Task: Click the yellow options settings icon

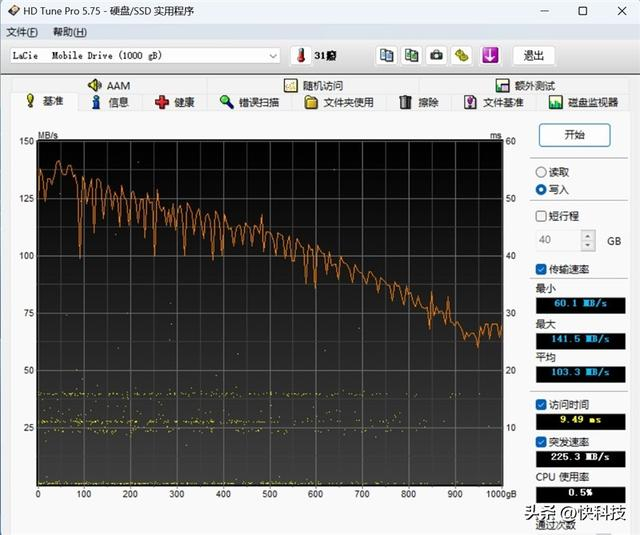Action: coord(462,56)
